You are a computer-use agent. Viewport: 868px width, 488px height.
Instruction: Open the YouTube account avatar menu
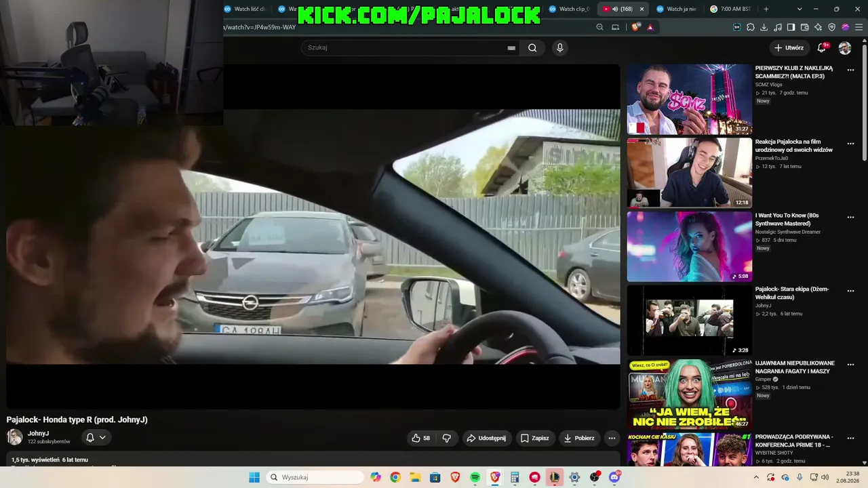click(x=845, y=48)
